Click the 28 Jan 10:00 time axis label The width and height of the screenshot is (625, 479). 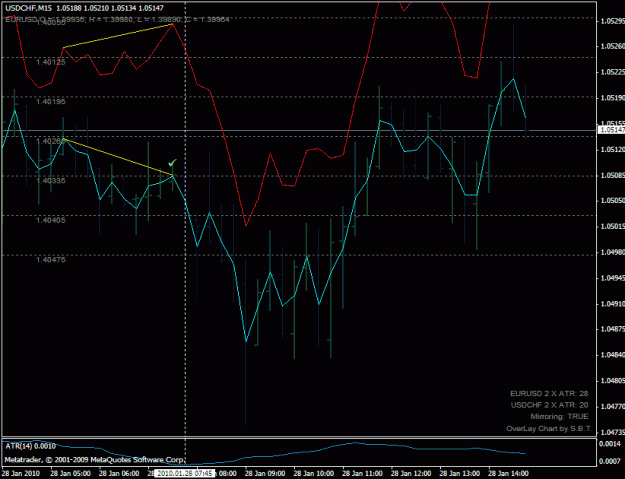314,473
